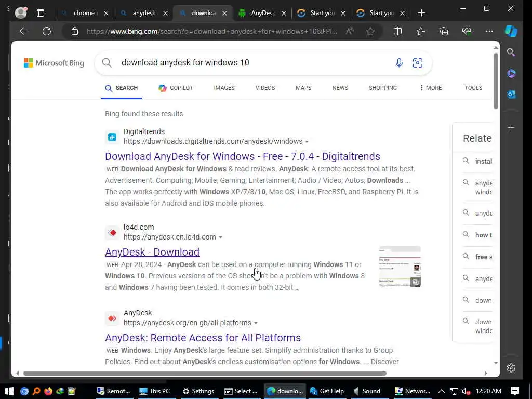
Task: Open the tab actions menu icon
Action: coord(41,13)
